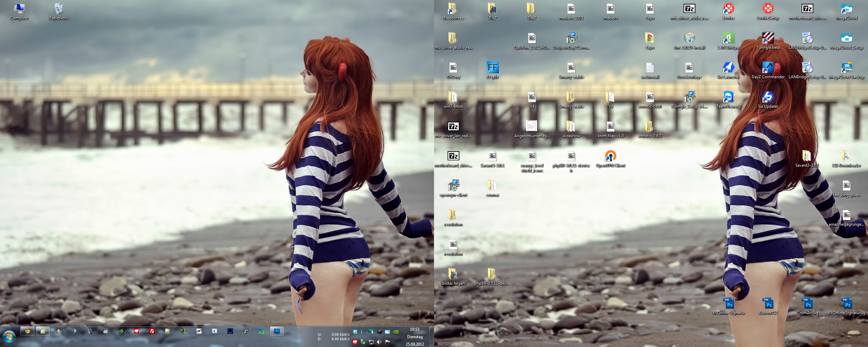Launch Winamp from the taskbar
The width and height of the screenshot is (868, 347).
coord(59,331)
